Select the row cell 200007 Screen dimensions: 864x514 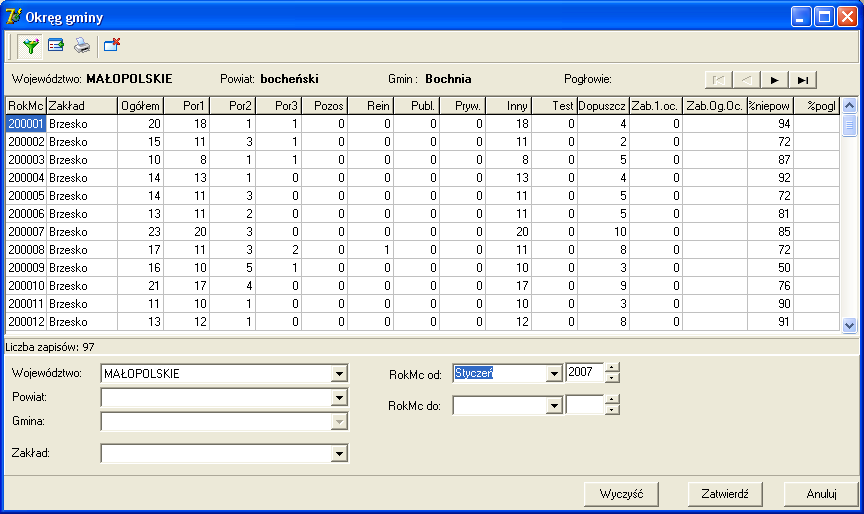[x=25, y=232]
